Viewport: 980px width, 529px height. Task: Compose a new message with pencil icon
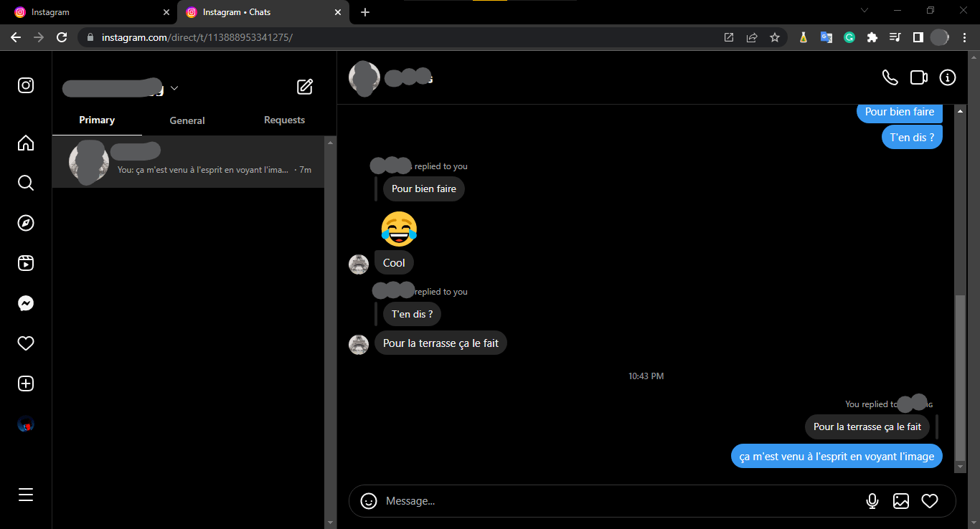(x=305, y=87)
